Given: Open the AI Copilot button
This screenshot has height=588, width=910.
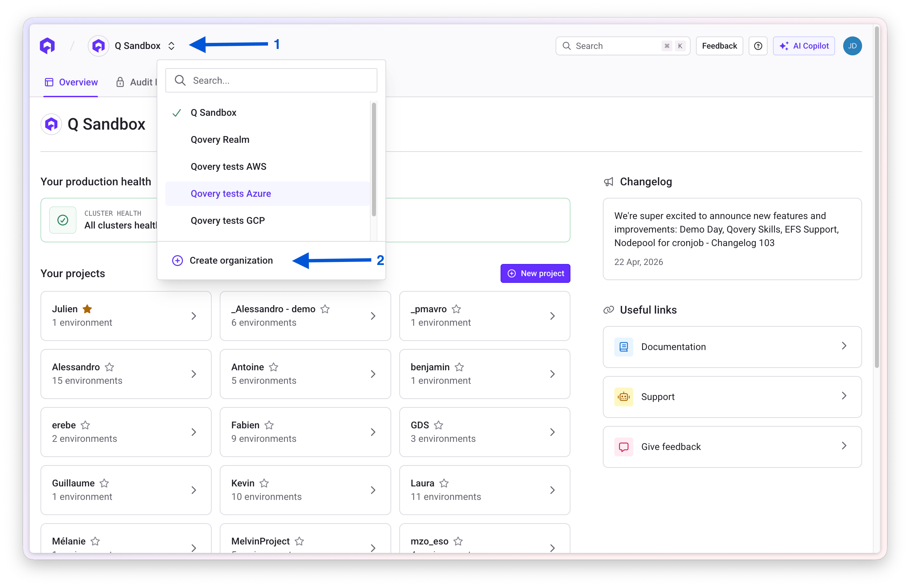Looking at the screenshot, I should (804, 46).
